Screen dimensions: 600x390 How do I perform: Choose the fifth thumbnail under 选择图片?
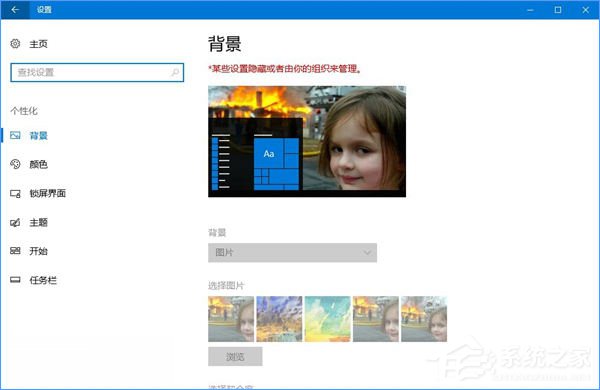point(424,319)
